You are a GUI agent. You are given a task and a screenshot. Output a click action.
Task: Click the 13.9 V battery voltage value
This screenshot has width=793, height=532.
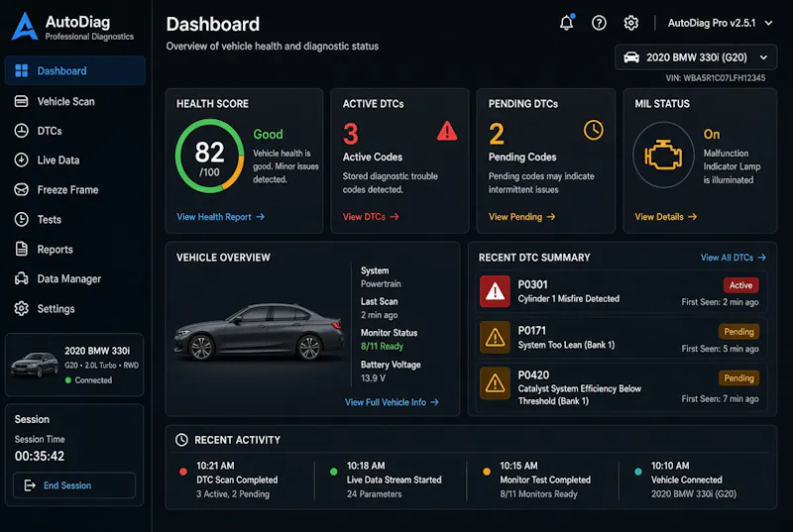click(x=373, y=377)
